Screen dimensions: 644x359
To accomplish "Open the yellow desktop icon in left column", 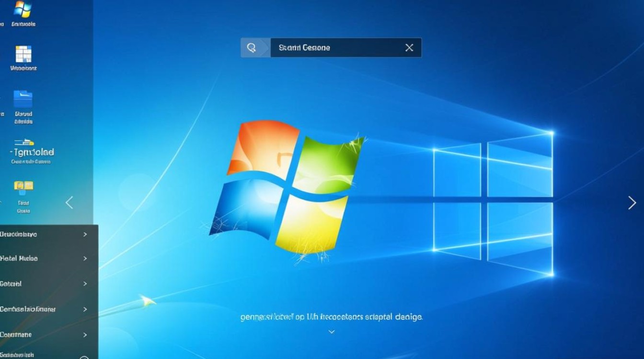I will pyautogui.click(x=23, y=187).
